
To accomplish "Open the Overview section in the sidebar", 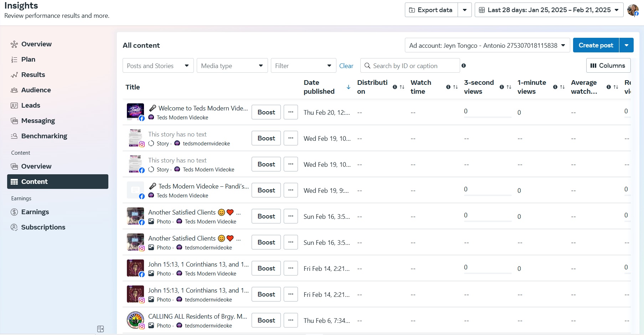I will coord(36,44).
